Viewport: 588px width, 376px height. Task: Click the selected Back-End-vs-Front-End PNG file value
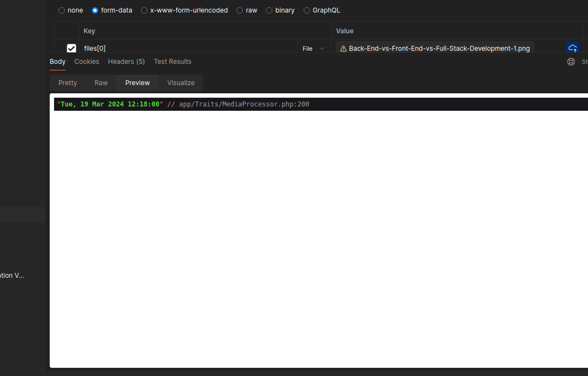(439, 49)
